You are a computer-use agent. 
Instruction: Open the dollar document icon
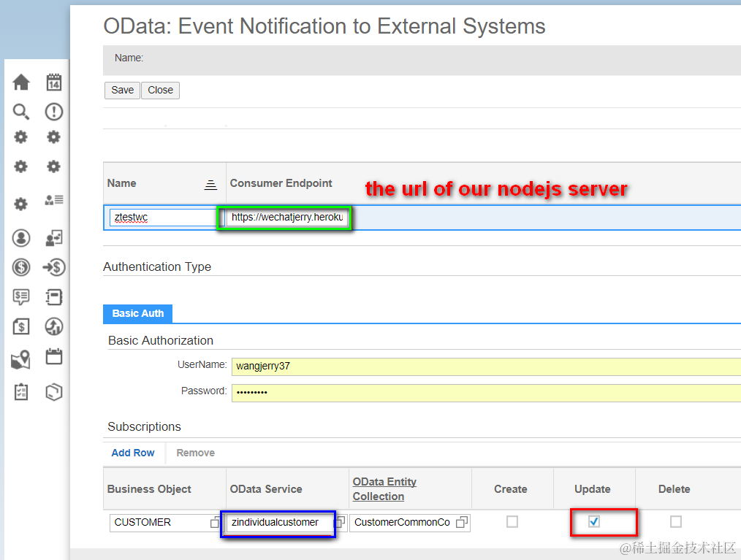(x=20, y=326)
